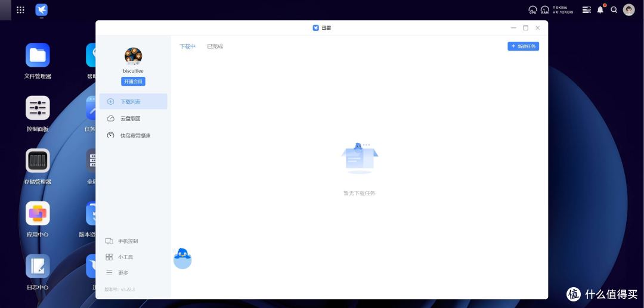Open notifications bell

[600, 10]
